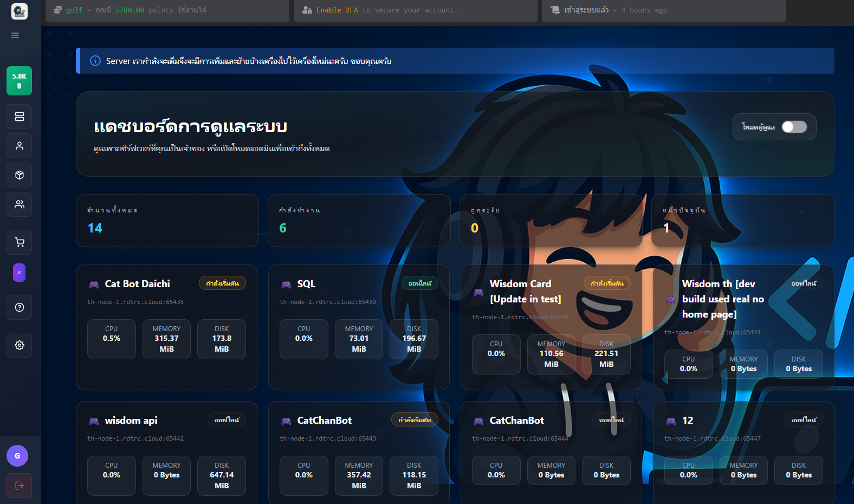The width and height of the screenshot is (854, 504).
Task: Open the server named 12
Action: (688, 421)
